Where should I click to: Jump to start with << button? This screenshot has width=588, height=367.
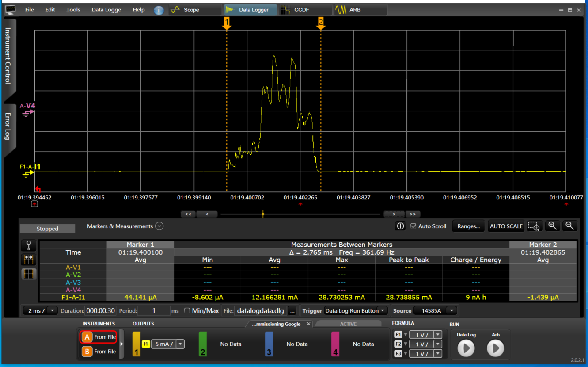188,214
